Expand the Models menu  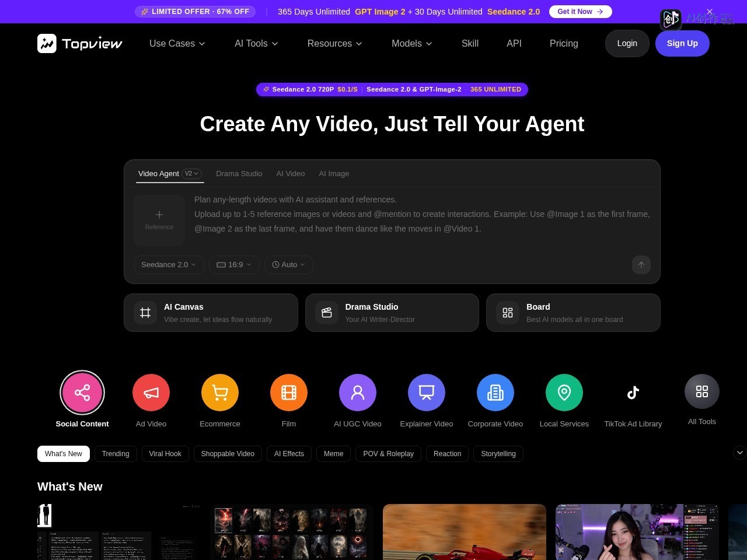tap(412, 43)
